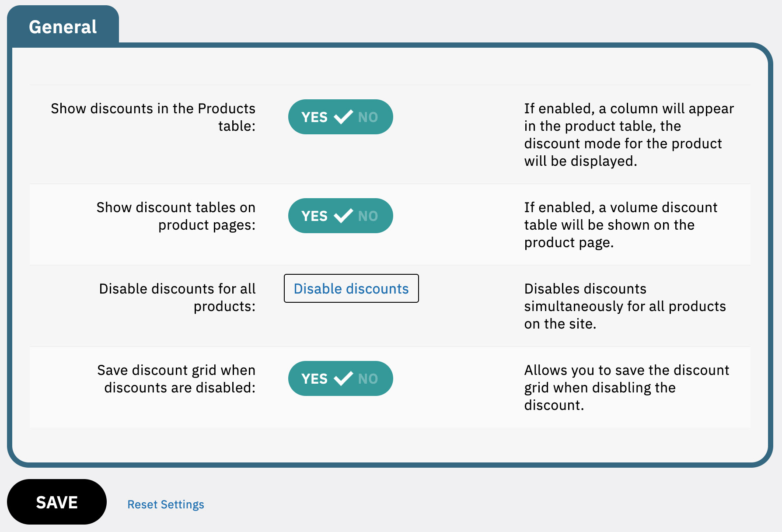Click the Reset Settings link
This screenshot has width=782, height=532.
pyautogui.click(x=165, y=504)
